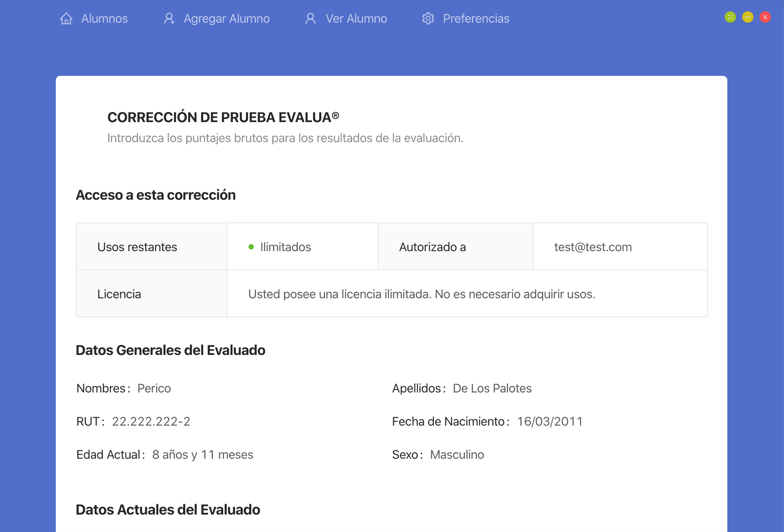Screen dimensions: 784x532
Task: Select the Licencia row header cell
Action: point(119,294)
